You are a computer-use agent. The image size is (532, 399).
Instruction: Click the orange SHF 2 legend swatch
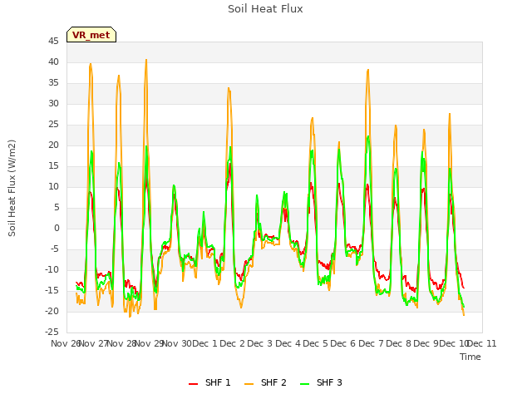tap(249, 384)
